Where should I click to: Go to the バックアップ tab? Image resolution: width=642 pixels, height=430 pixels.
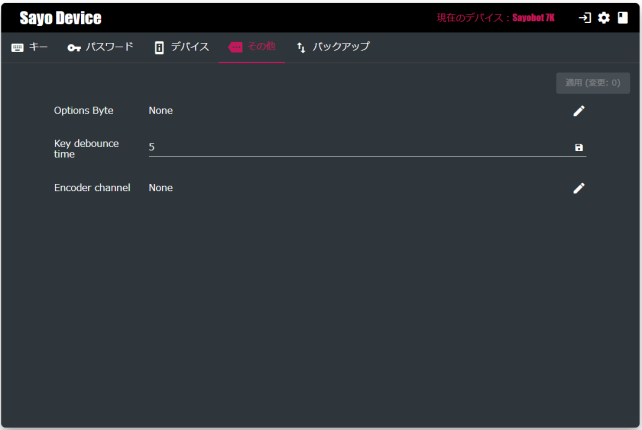click(x=333, y=48)
